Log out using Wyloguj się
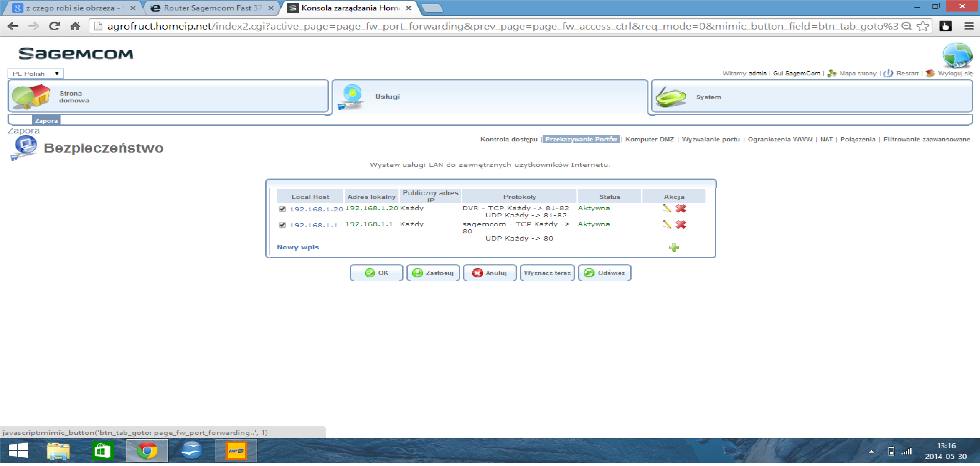 952,73
